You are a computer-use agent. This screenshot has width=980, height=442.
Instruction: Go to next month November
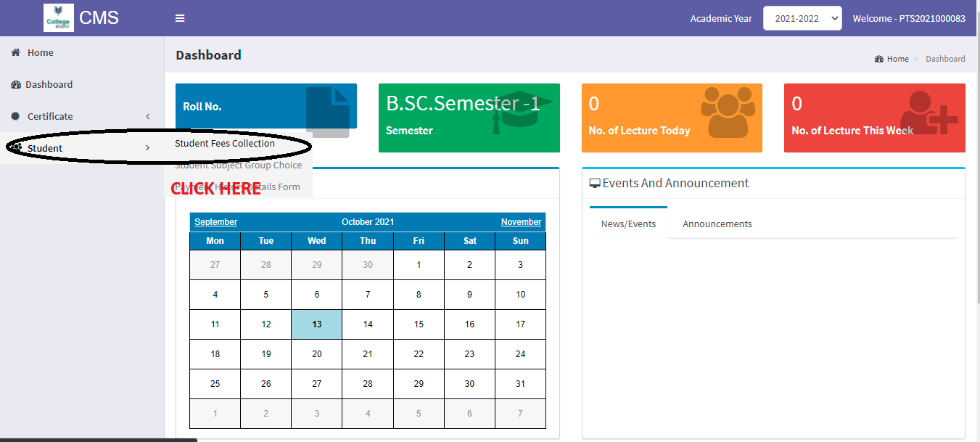[x=521, y=222]
